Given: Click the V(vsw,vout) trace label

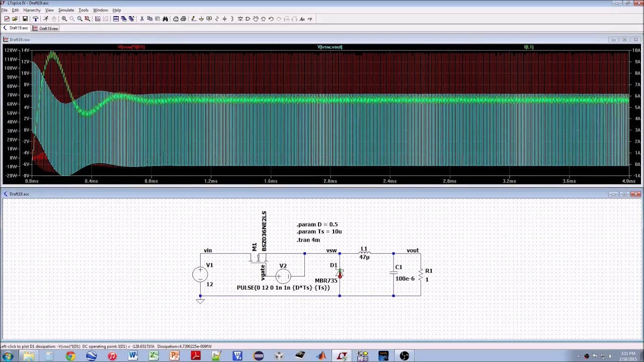Looking at the screenshot, I should coord(330,47).
